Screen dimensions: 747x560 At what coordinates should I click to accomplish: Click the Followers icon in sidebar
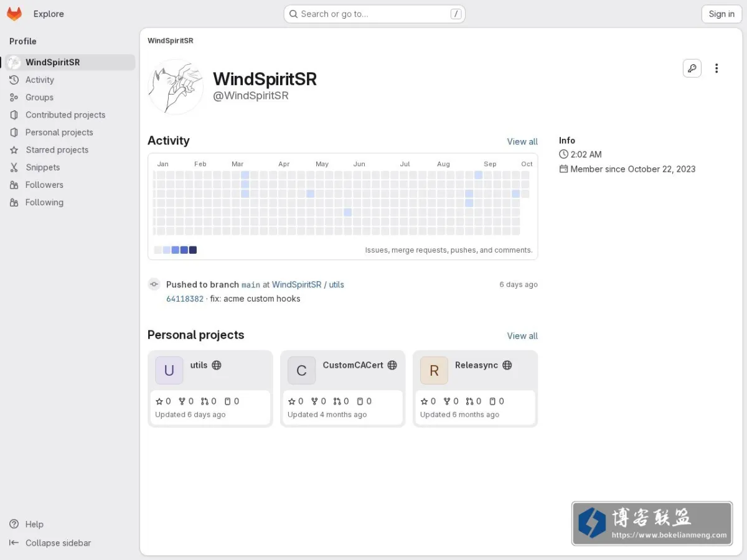(x=14, y=185)
